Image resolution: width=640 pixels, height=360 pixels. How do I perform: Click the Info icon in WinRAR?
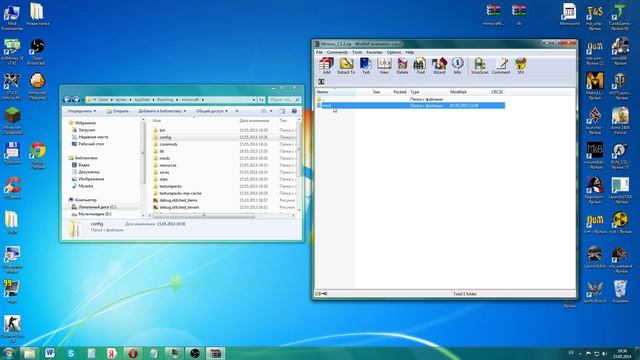(457, 66)
